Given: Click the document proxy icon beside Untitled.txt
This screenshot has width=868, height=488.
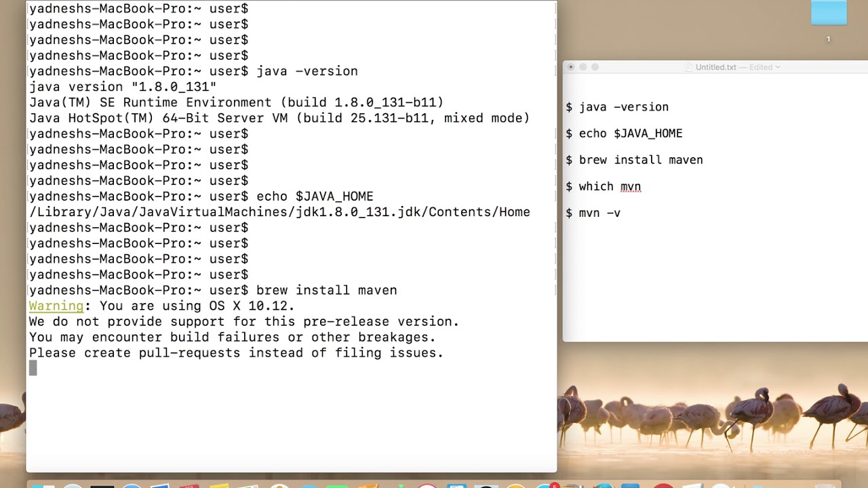Looking at the screenshot, I should [689, 67].
